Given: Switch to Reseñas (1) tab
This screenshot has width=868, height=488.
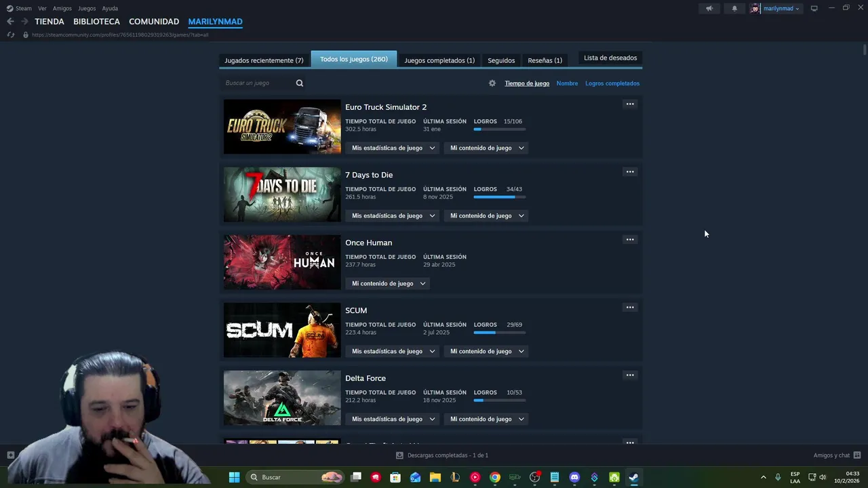Looking at the screenshot, I should click(x=545, y=60).
